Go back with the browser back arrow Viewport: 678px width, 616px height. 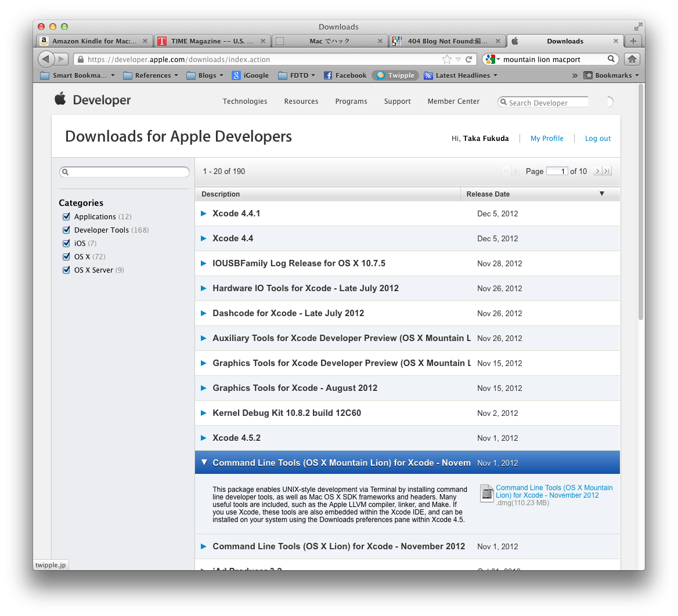pyautogui.click(x=46, y=59)
